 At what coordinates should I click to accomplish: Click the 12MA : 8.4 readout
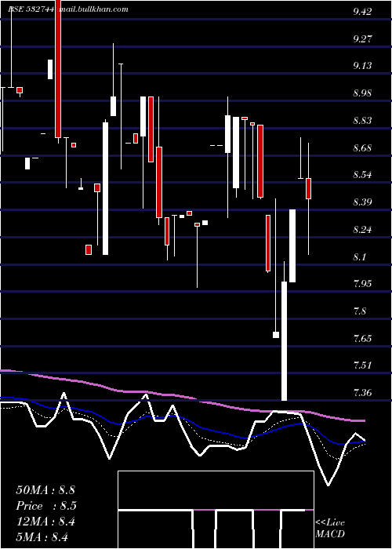[x=45, y=522]
